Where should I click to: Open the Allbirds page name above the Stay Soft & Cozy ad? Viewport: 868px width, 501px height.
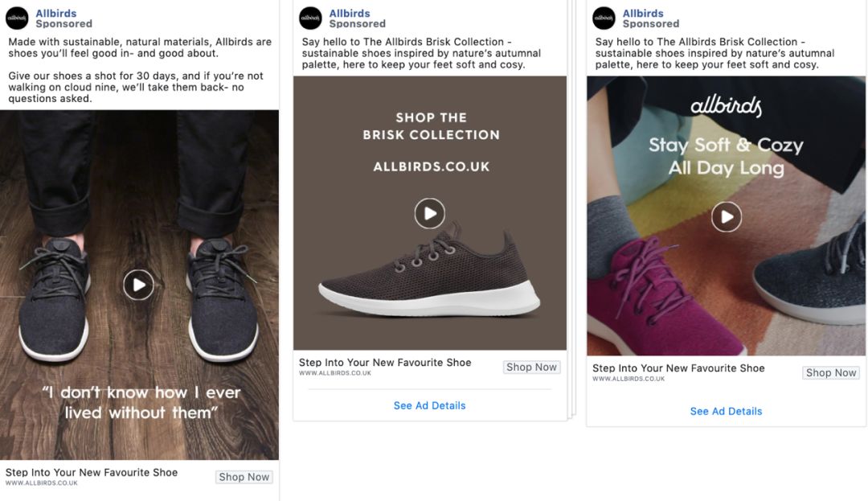[x=643, y=13]
